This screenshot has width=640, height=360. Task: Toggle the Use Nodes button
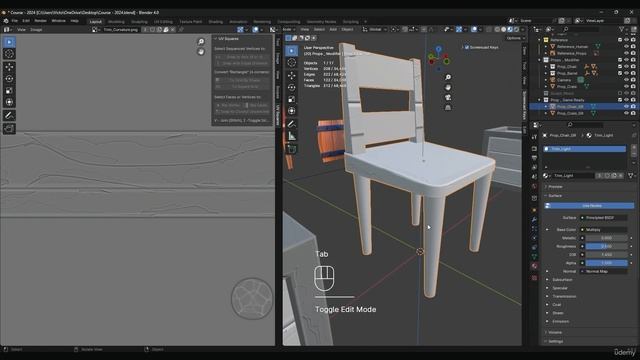589,206
